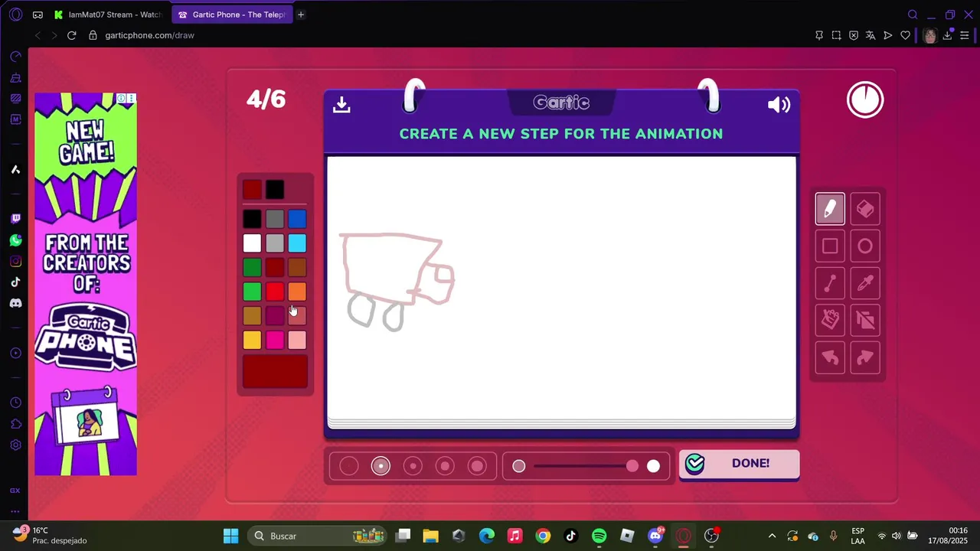The width and height of the screenshot is (980, 551).
Task: Open the weather widget showing 16°C
Action: click(x=50, y=536)
